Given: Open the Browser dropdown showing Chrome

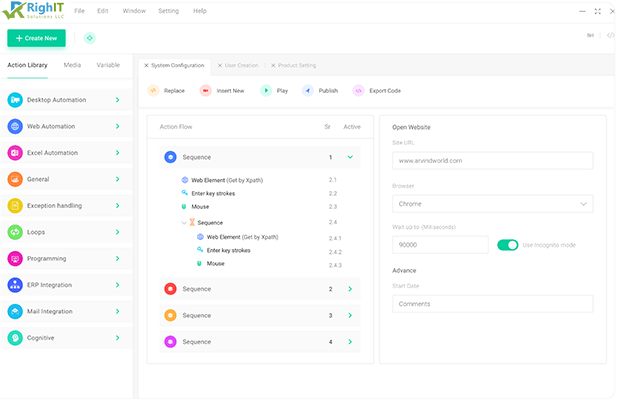Looking at the screenshot, I should click(x=492, y=204).
